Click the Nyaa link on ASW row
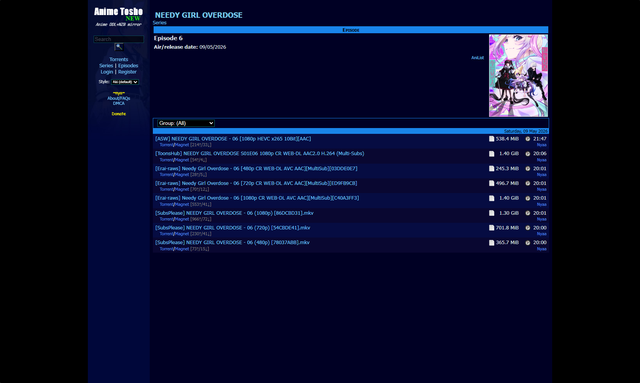Screen dimensions: 640x383 click(x=542, y=145)
